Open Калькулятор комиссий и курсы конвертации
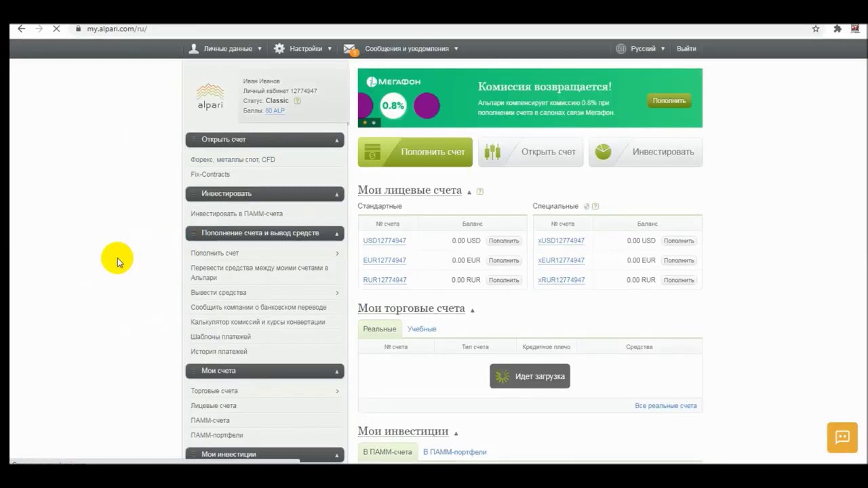The image size is (868, 488). click(x=258, y=322)
